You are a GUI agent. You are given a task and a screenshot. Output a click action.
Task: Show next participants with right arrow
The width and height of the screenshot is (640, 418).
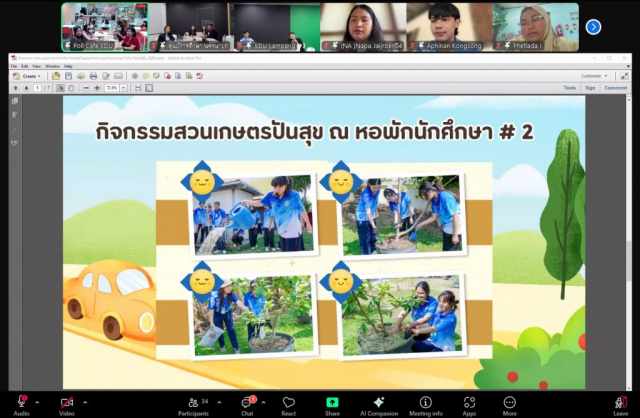tap(593, 27)
